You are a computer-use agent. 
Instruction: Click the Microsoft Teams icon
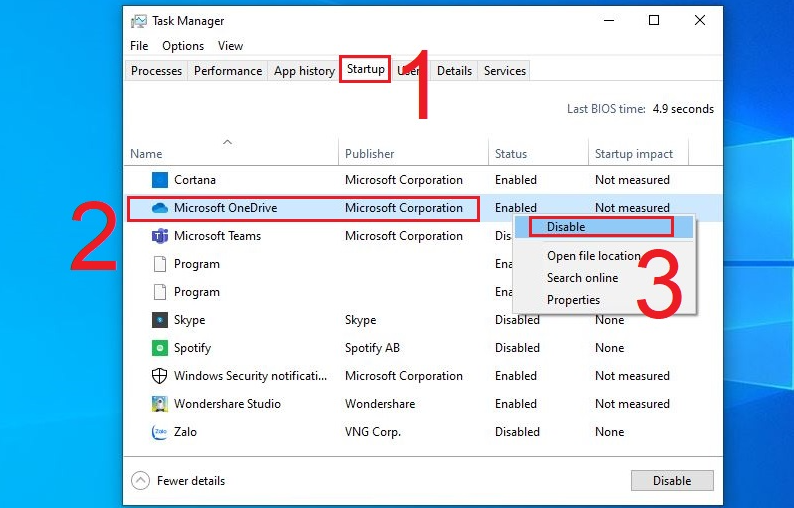coord(160,236)
